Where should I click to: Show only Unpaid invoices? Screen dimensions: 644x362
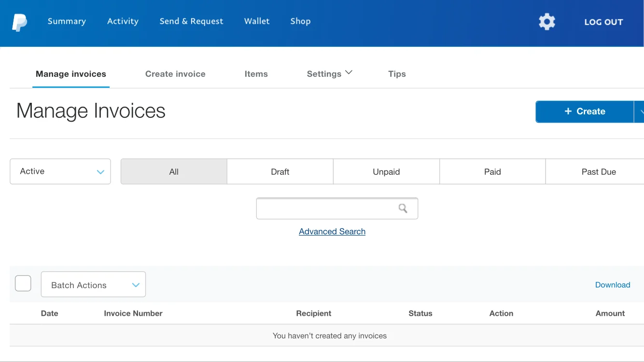coord(386,172)
